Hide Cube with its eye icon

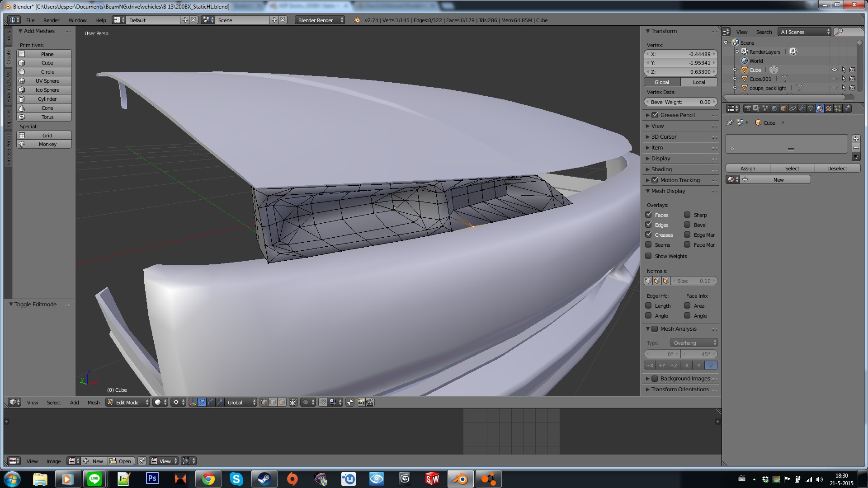click(x=834, y=70)
